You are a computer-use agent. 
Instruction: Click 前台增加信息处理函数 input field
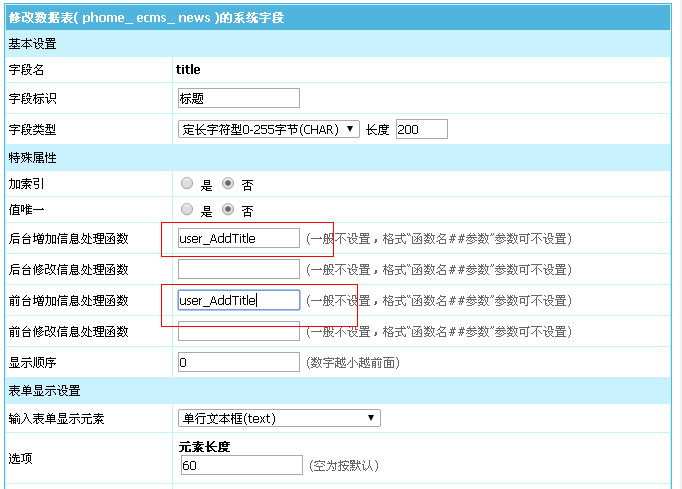coord(238,300)
